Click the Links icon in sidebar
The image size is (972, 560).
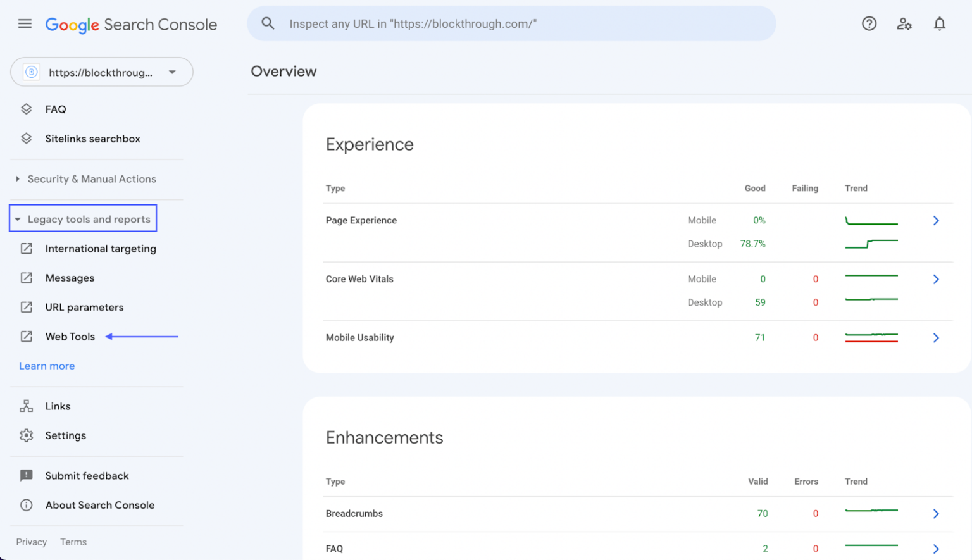pyautogui.click(x=26, y=406)
